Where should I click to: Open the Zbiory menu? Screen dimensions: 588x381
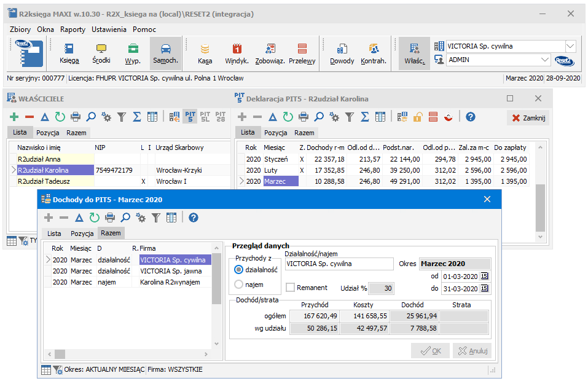tap(20, 29)
